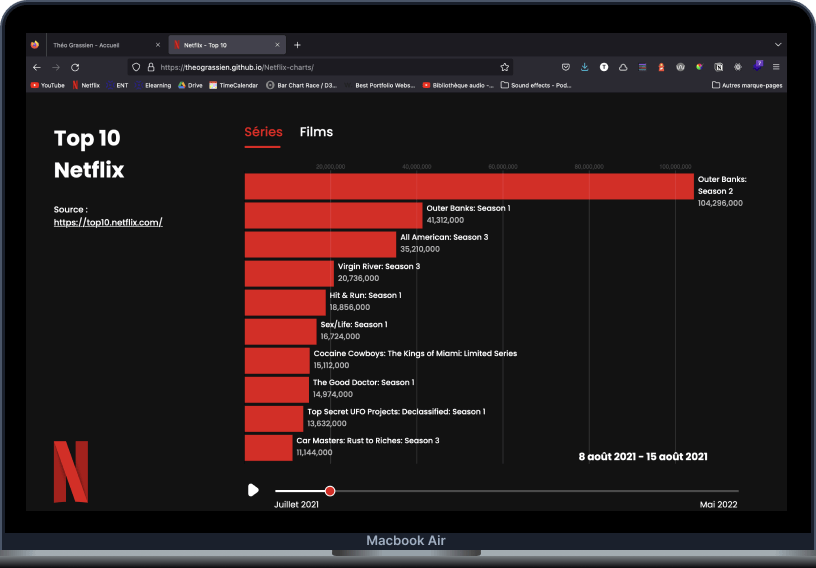
Task: Open the Pocket save icon
Action: pyautogui.click(x=566, y=67)
